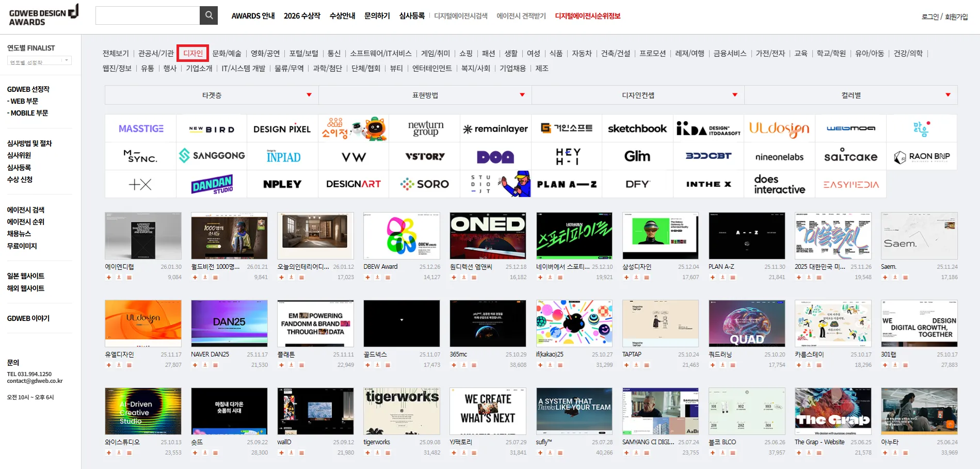Open the saltcake agency logo

pos(850,156)
